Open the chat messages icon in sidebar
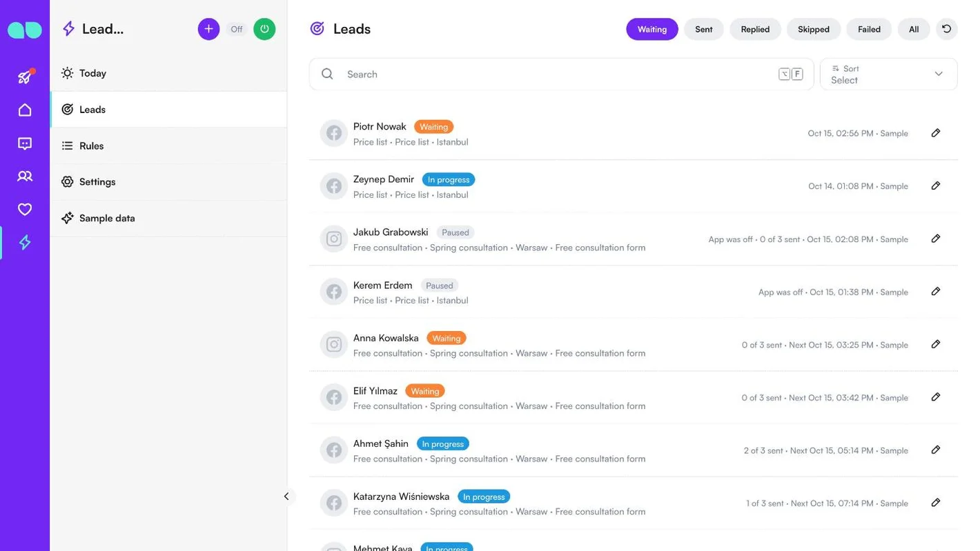Image resolution: width=980 pixels, height=551 pixels. pyautogui.click(x=25, y=143)
